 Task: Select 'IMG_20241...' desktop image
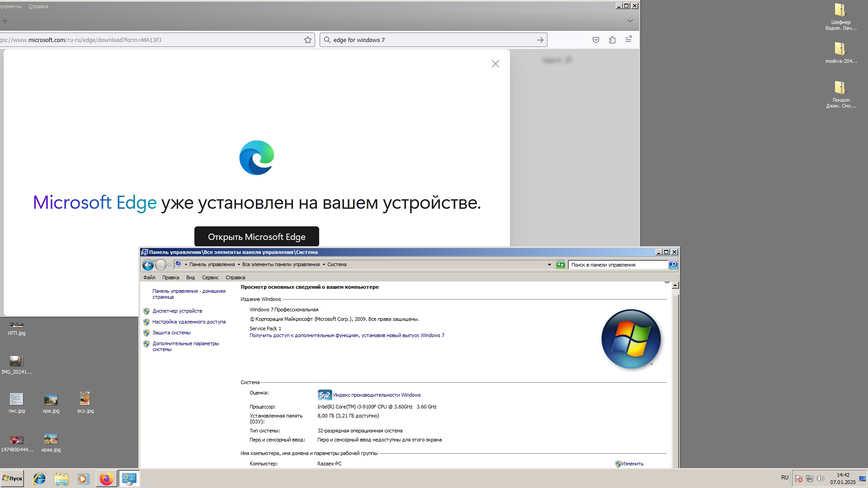(x=17, y=365)
